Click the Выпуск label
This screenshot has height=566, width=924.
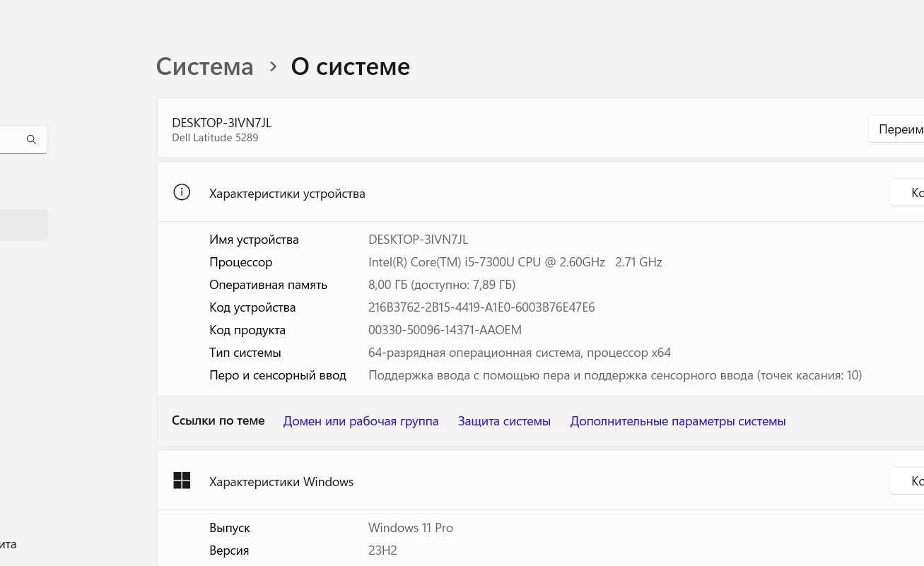coord(230,528)
